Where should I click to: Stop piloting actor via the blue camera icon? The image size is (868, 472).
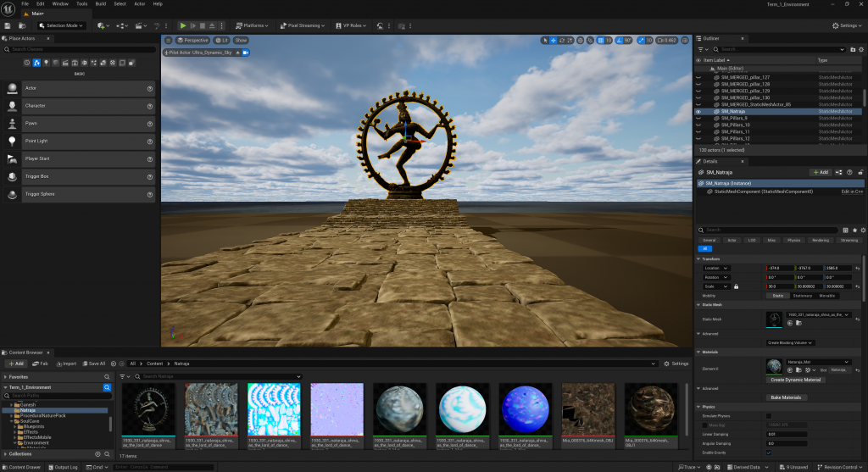tap(246, 53)
